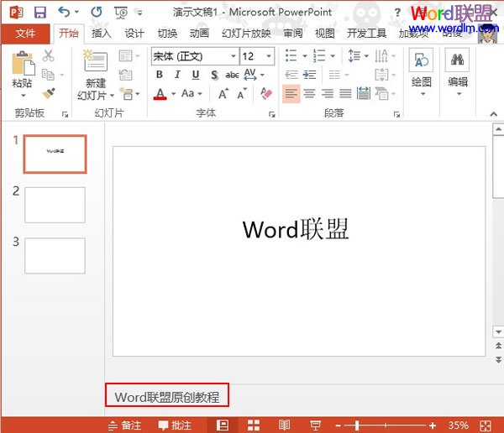
Task: Select the Format Painter brush
Action: pos(49,93)
